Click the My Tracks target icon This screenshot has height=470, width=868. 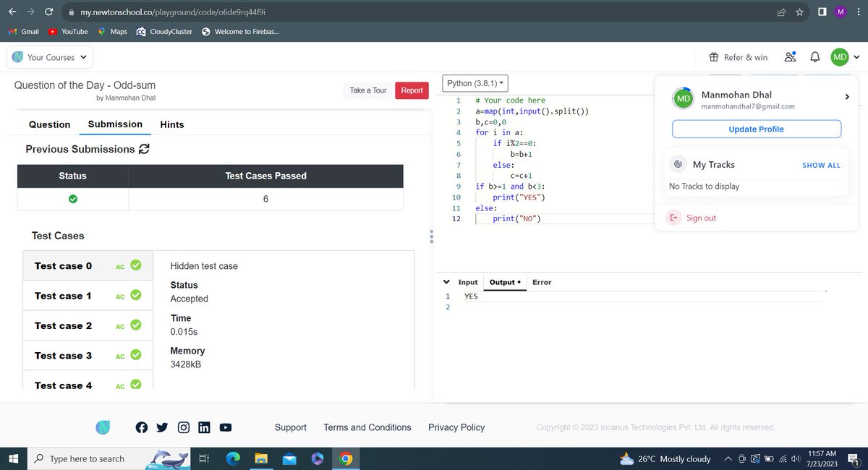[678, 165]
